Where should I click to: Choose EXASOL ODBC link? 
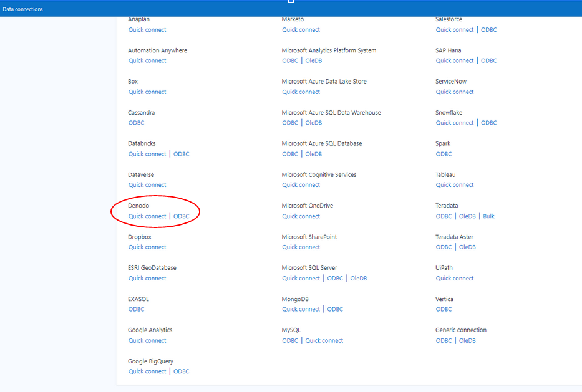(136, 309)
